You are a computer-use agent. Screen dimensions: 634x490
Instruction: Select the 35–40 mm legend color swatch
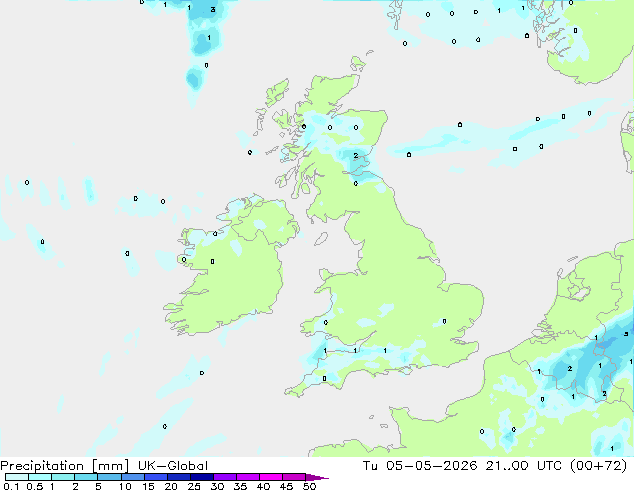[247, 477]
